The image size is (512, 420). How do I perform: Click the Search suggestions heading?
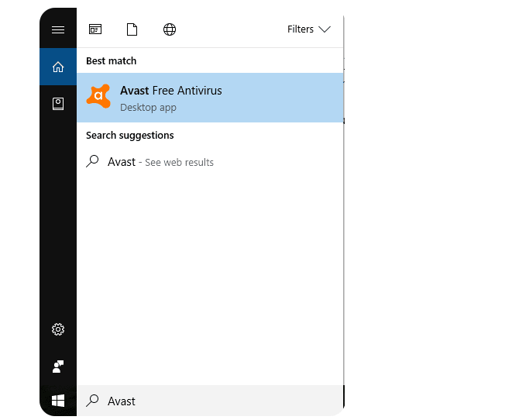tap(129, 136)
